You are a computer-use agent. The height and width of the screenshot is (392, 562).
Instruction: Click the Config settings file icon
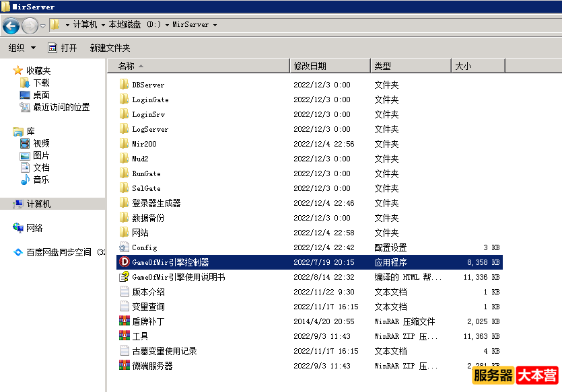[124, 247]
